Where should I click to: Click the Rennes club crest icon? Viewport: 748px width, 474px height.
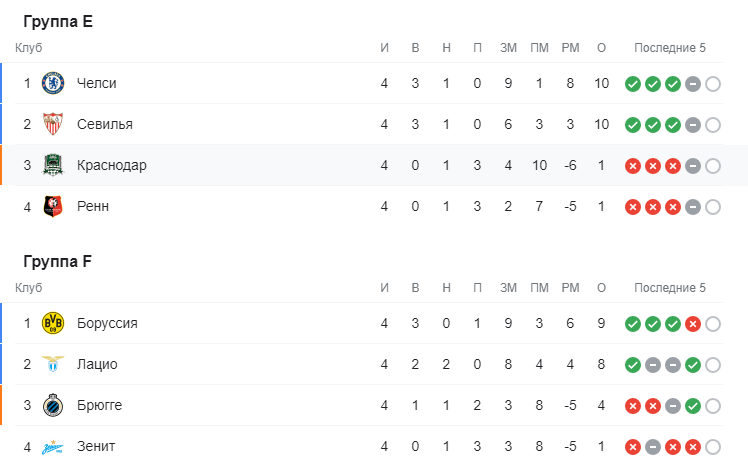tap(53, 206)
